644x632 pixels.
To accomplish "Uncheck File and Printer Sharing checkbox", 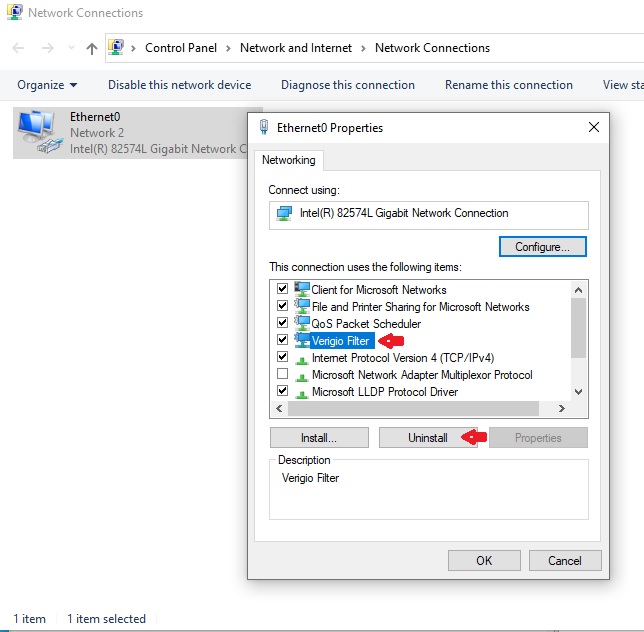I will (x=282, y=307).
